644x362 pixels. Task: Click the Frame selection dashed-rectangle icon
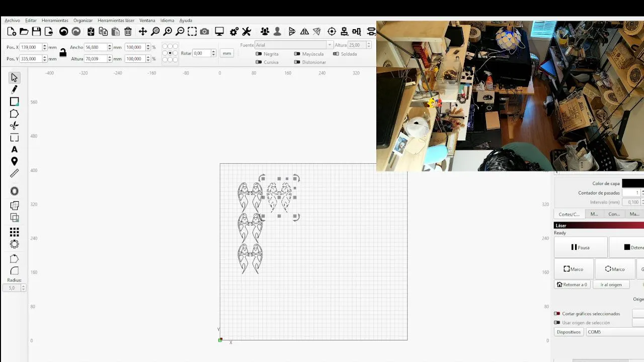pyautogui.click(x=192, y=32)
